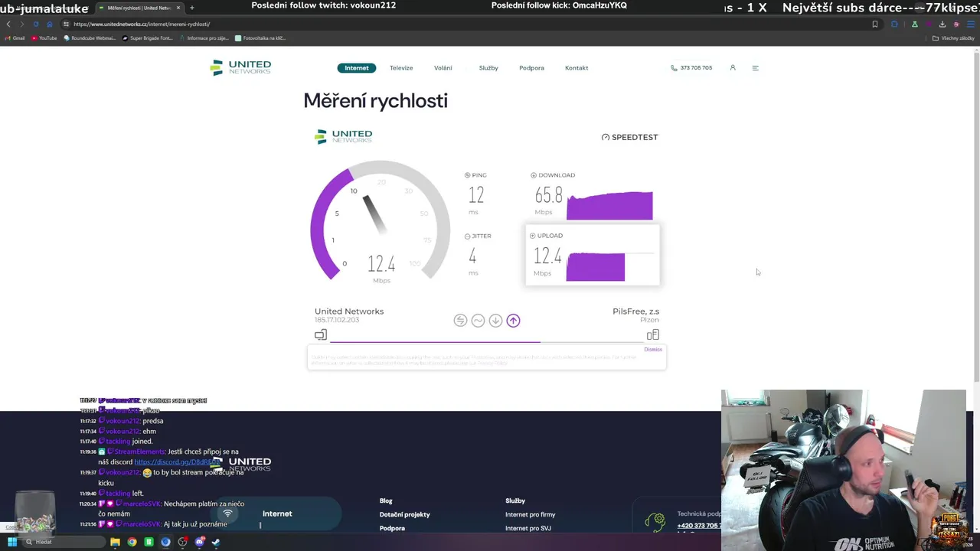Open the browser downloads icon

click(942, 24)
